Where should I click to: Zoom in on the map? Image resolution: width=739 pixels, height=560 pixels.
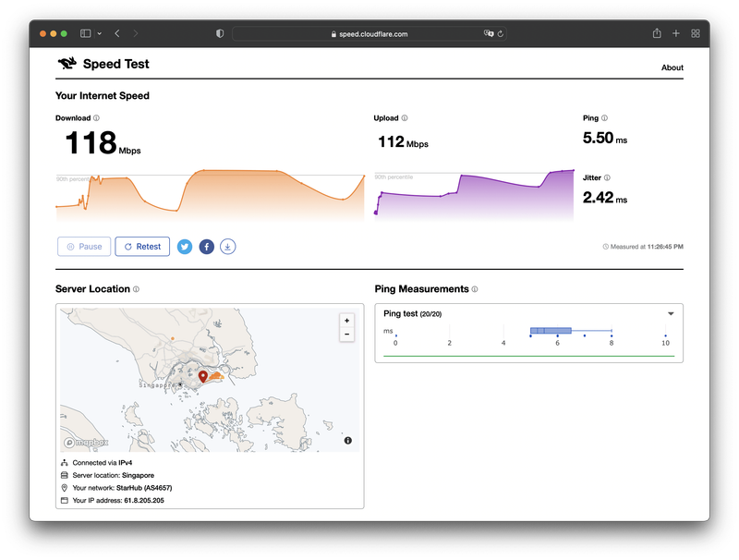click(x=346, y=321)
